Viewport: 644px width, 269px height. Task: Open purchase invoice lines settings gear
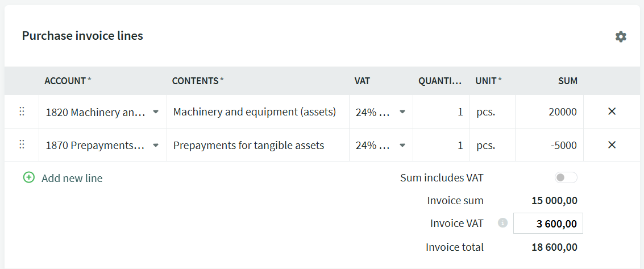point(621,36)
